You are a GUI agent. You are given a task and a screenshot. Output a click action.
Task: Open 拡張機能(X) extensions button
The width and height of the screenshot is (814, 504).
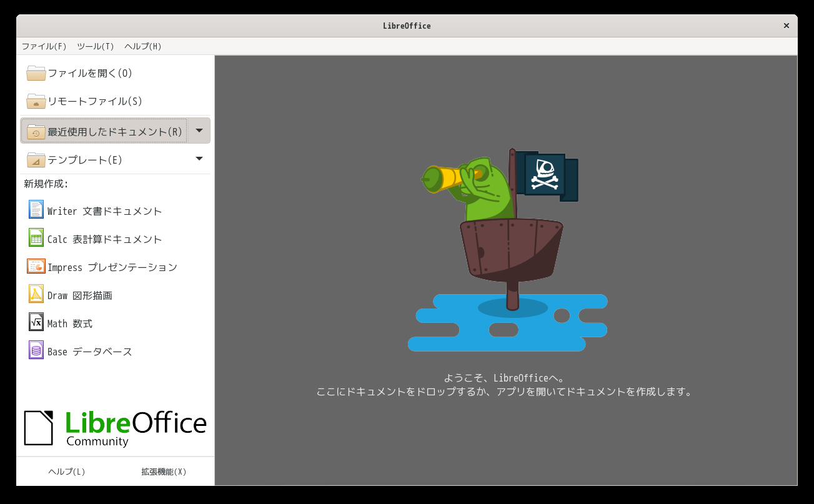pyautogui.click(x=164, y=472)
